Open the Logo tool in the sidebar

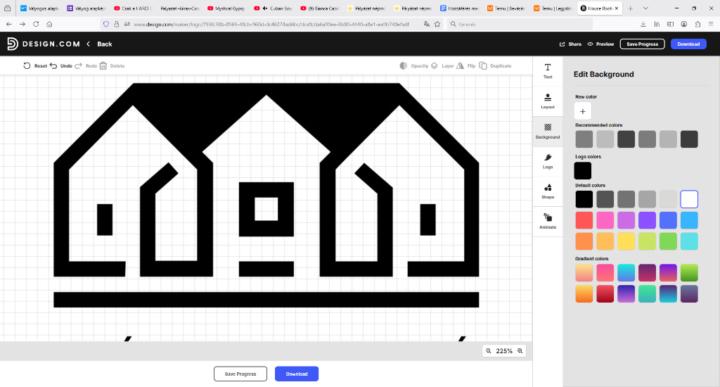point(547,161)
